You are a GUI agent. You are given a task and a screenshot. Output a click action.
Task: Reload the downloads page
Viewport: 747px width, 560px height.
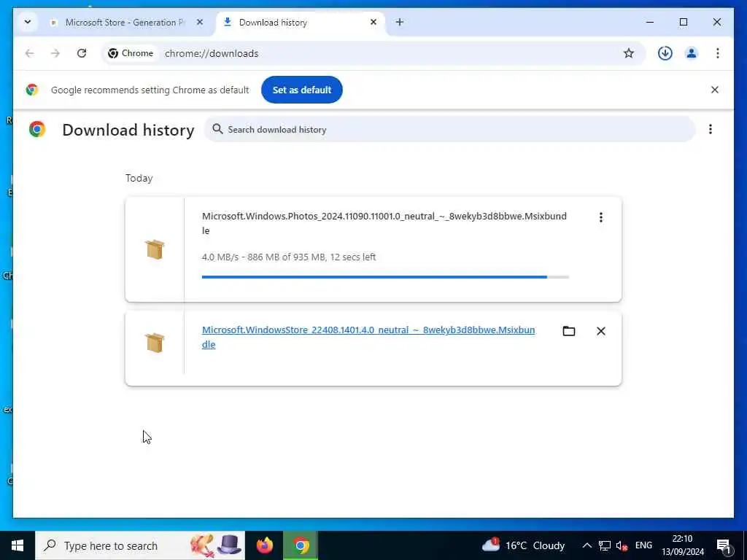[x=82, y=53]
